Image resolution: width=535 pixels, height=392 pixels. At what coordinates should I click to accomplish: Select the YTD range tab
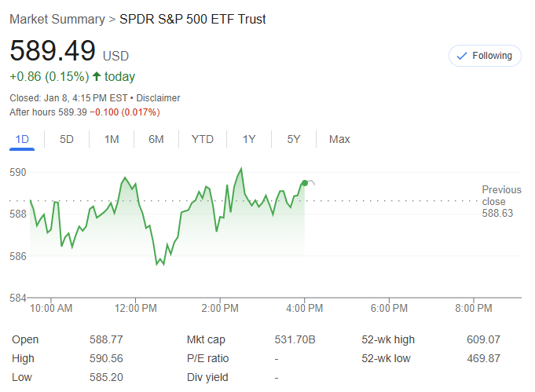pyautogui.click(x=202, y=139)
